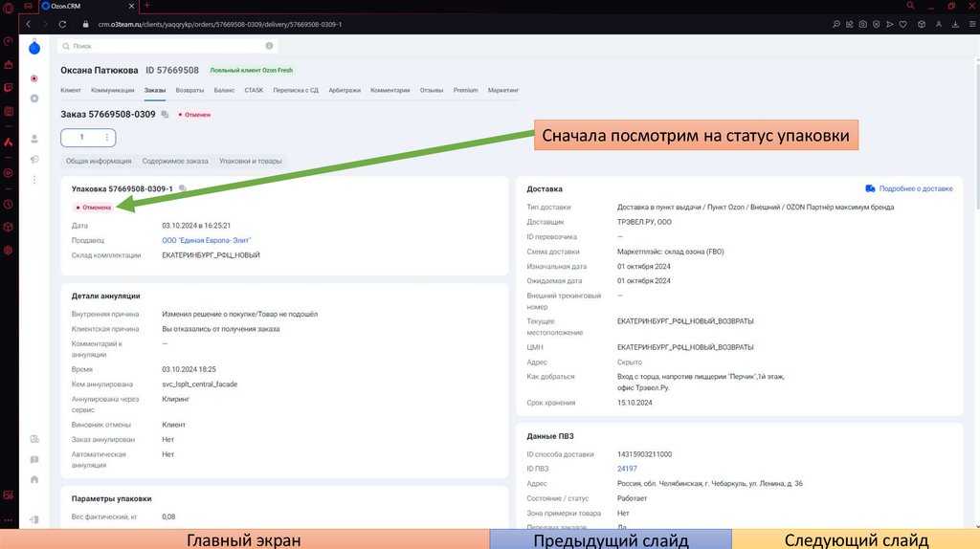Click the zoom out magnifier in address bar
This screenshot has width=980, height=549.
[836, 24]
